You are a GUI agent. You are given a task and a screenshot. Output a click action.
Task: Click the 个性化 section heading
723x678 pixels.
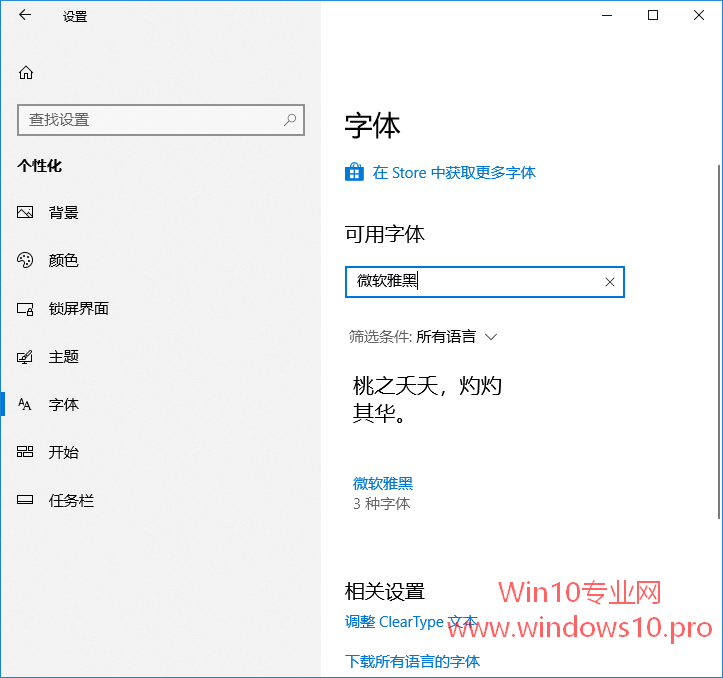[x=40, y=166]
